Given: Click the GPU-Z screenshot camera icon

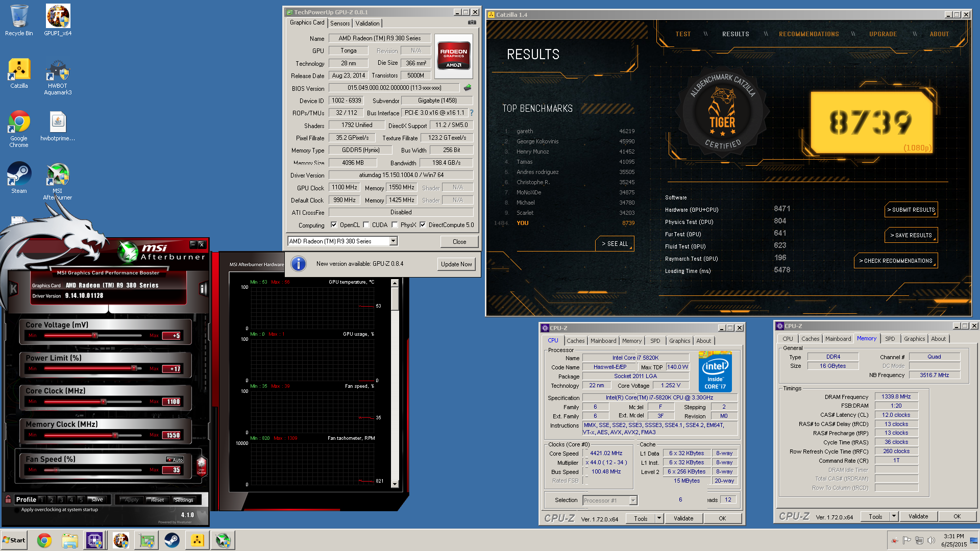Looking at the screenshot, I should click(x=472, y=22).
